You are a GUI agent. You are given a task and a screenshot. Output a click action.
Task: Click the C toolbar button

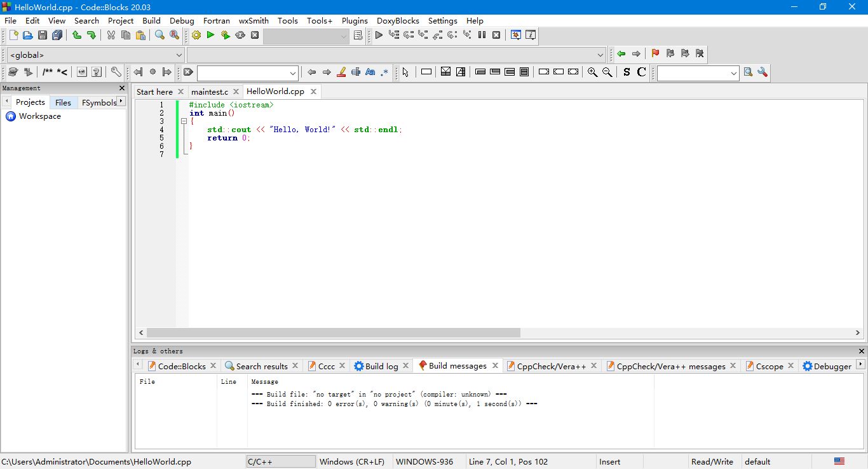pyautogui.click(x=642, y=72)
